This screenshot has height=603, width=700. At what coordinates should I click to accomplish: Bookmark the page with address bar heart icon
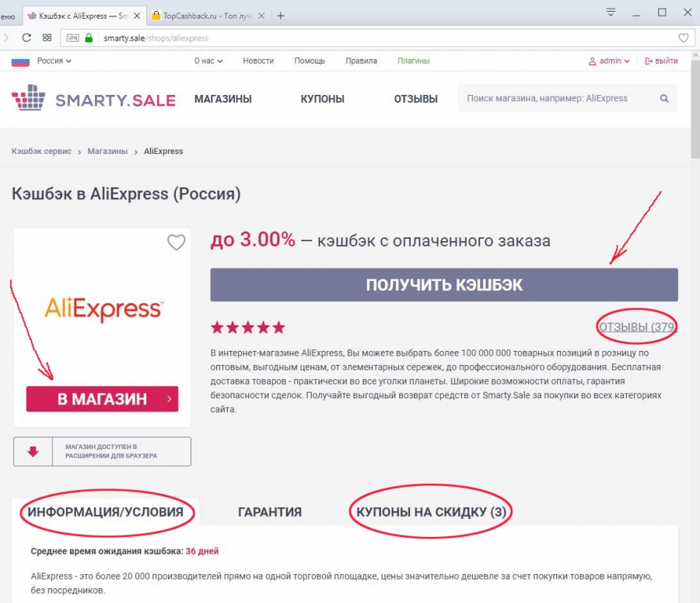point(684,38)
